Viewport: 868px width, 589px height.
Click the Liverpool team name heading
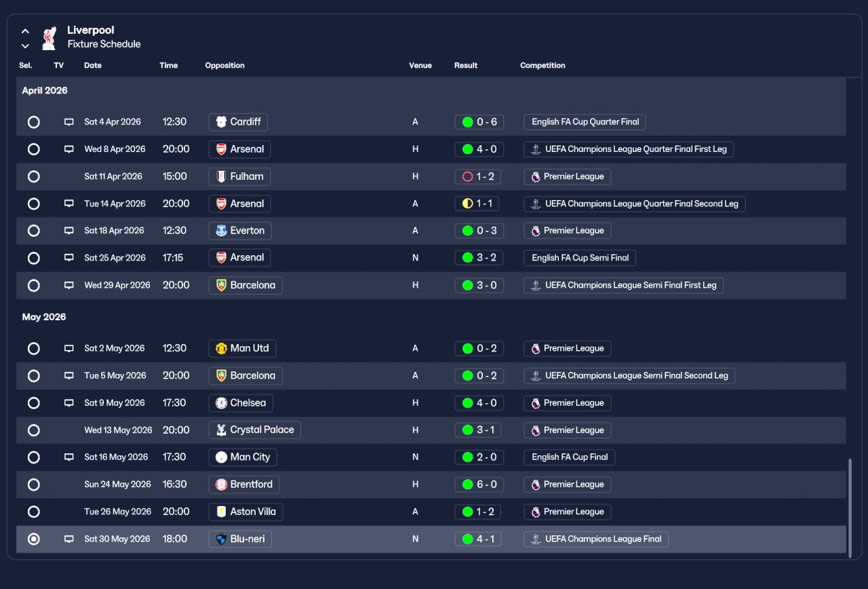tap(91, 31)
